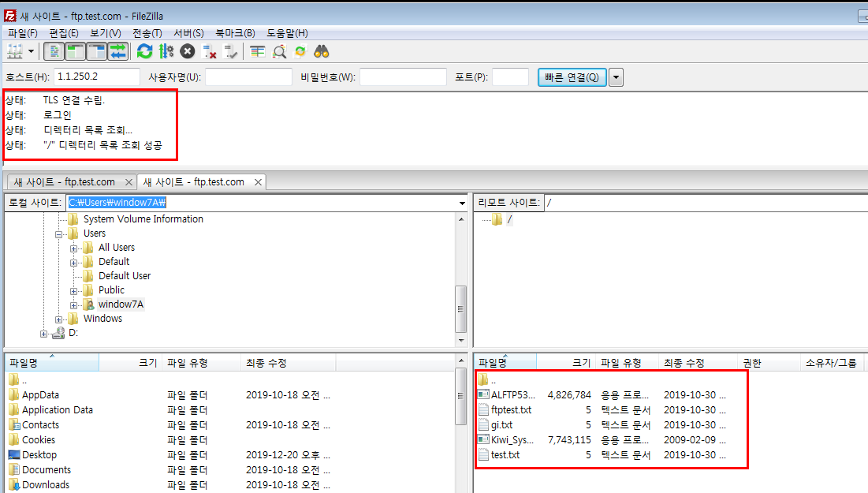Select the remote file gi.txt
This screenshot has height=493, width=868.
(501, 425)
